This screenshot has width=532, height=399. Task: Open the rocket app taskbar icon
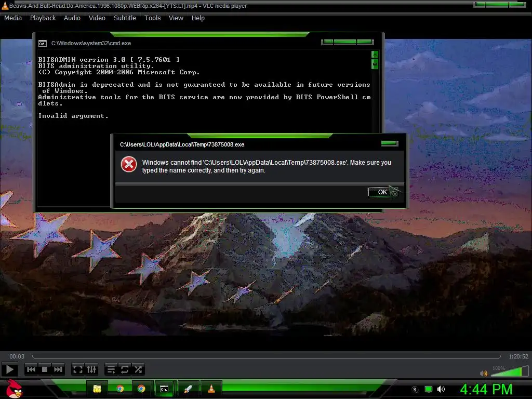(188, 389)
